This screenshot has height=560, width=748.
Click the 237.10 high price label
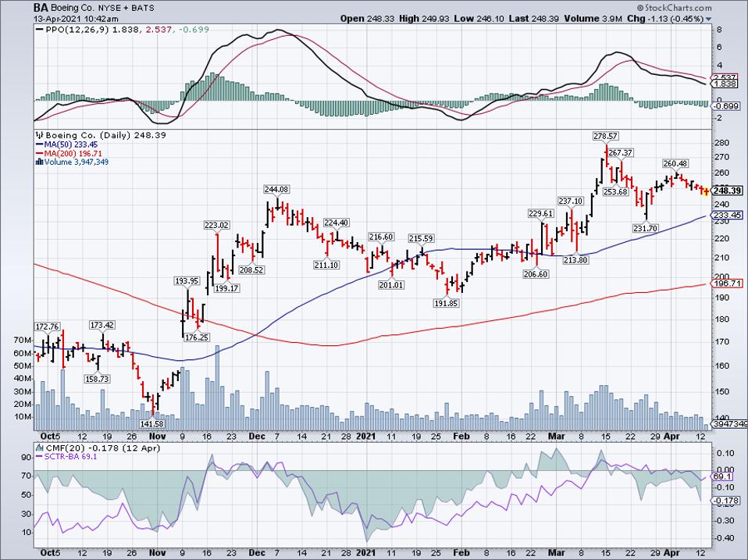(571, 202)
